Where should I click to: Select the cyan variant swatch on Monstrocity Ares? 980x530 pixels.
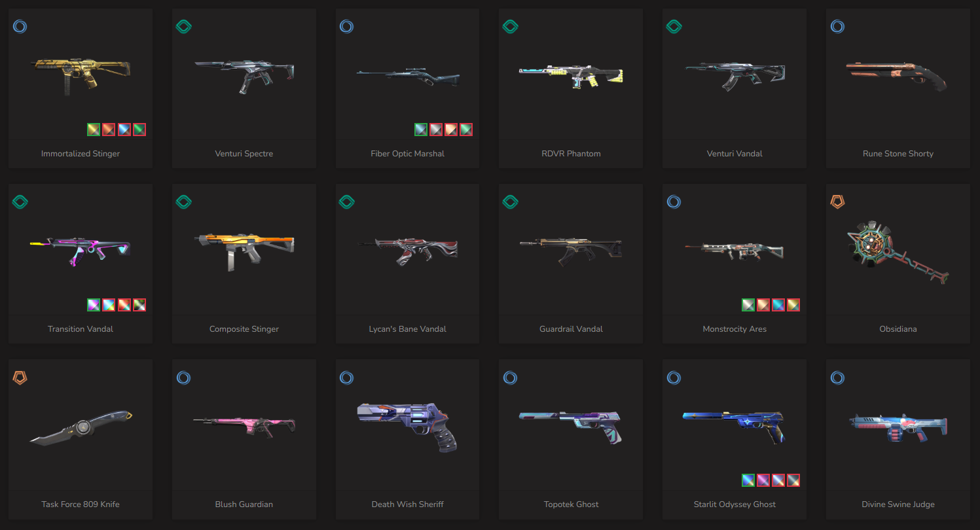[x=778, y=305]
